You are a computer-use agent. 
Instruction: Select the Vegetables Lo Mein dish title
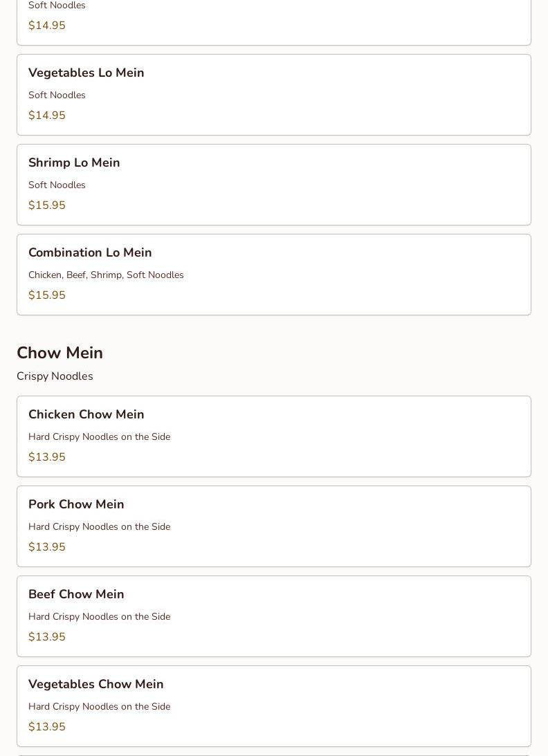[x=86, y=73]
